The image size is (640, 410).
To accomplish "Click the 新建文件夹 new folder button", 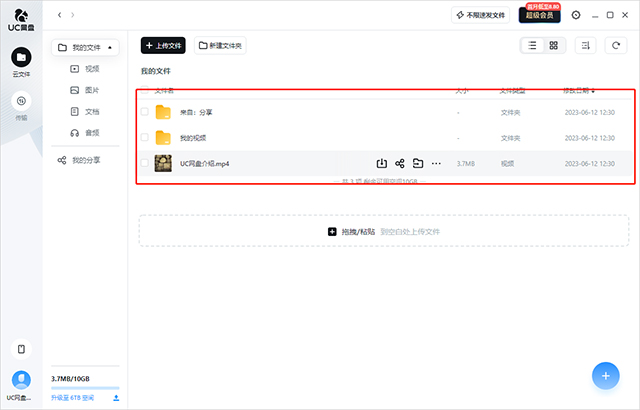I will pos(220,46).
